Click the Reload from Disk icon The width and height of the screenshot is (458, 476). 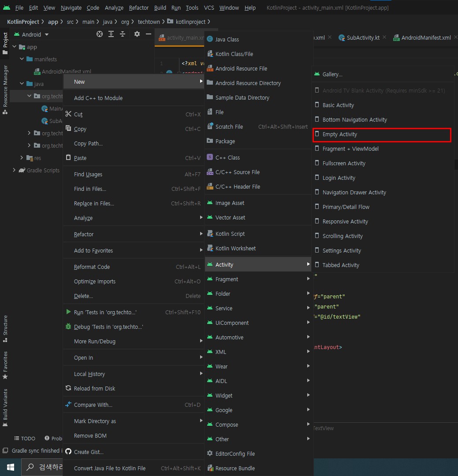pyautogui.click(x=68, y=388)
